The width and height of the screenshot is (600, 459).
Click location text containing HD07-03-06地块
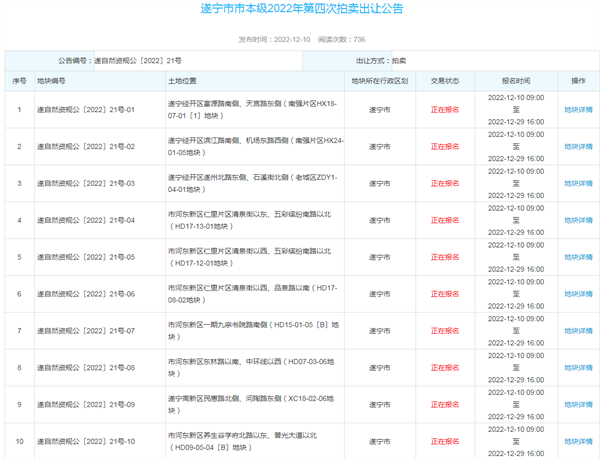(251, 368)
